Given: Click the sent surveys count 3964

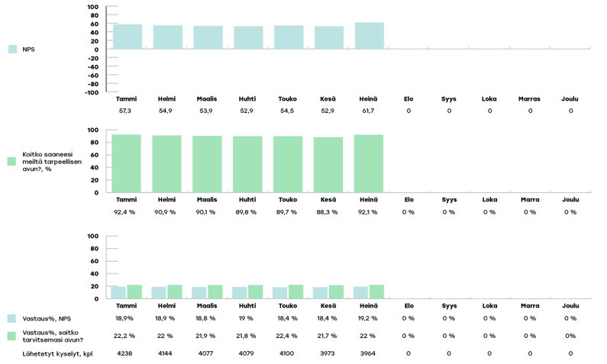Looking at the screenshot, I should [x=369, y=353].
